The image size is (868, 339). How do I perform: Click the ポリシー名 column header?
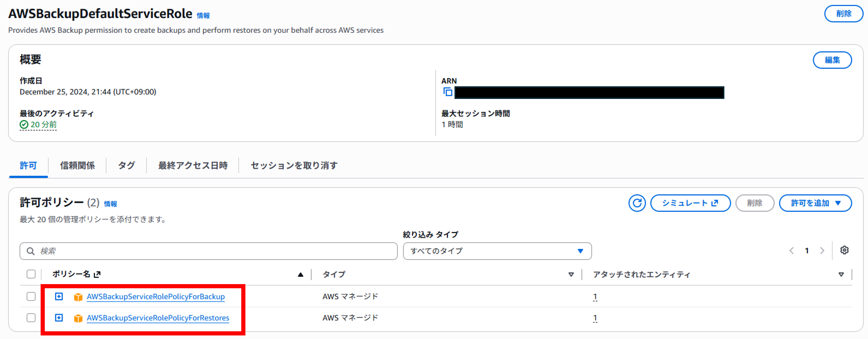pos(71,274)
